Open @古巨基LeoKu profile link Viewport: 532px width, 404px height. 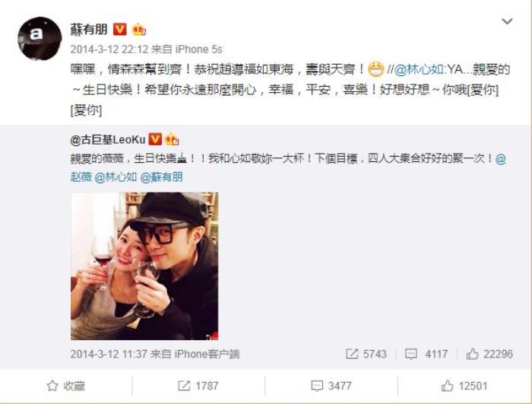click(x=108, y=140)
